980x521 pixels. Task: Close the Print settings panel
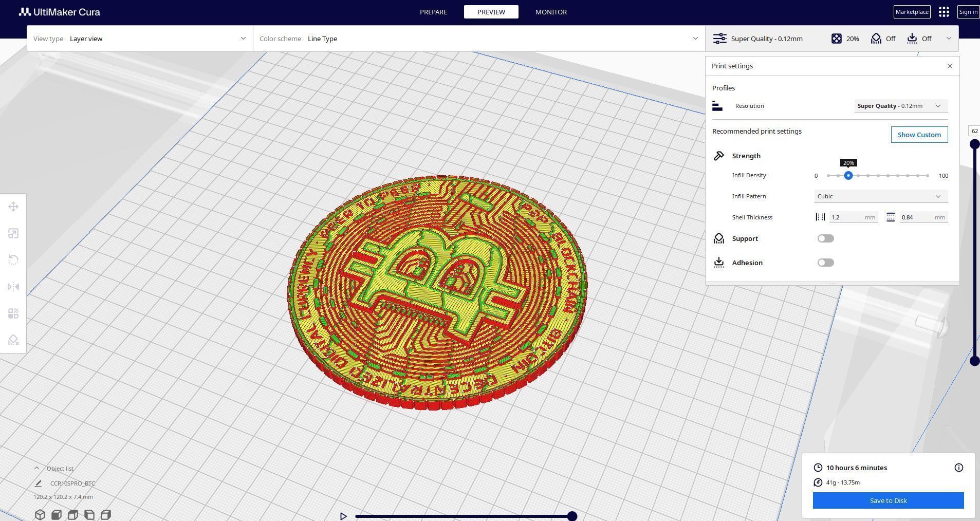point(950,66)
